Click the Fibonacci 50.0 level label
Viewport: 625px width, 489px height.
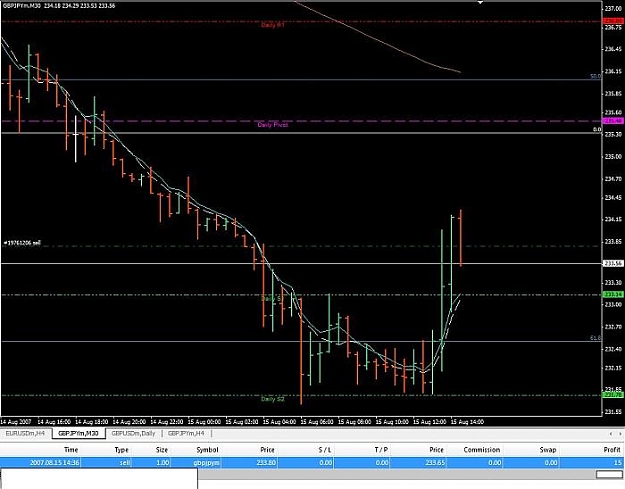(x=595, y=76)
